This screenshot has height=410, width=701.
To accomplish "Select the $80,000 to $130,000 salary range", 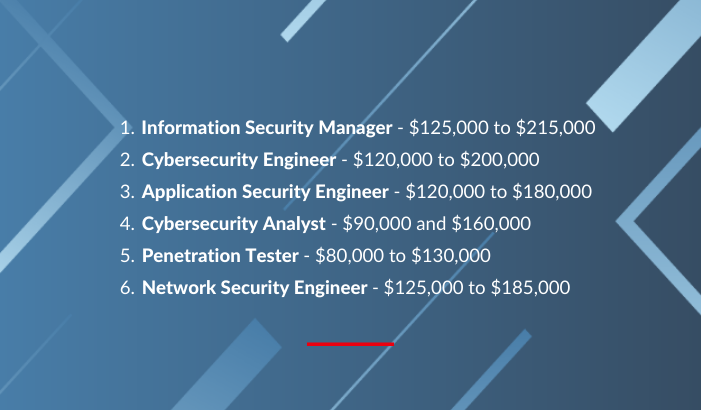I will (x=403, y=256).
